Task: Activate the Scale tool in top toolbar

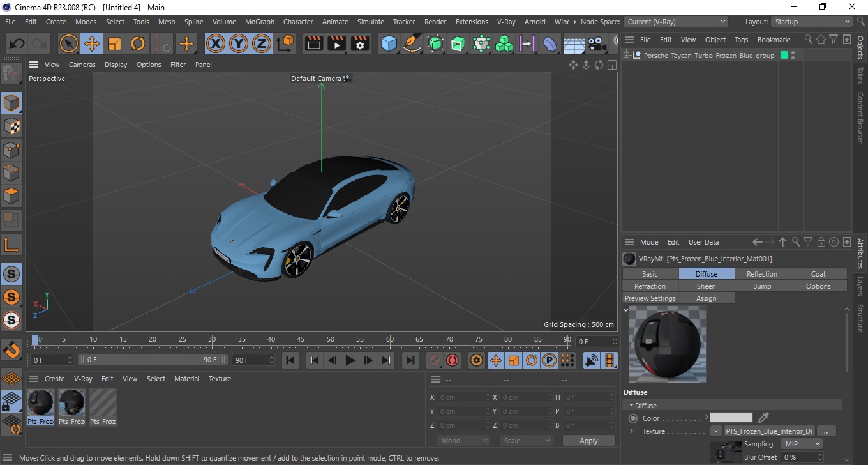Action: (115, 43)
